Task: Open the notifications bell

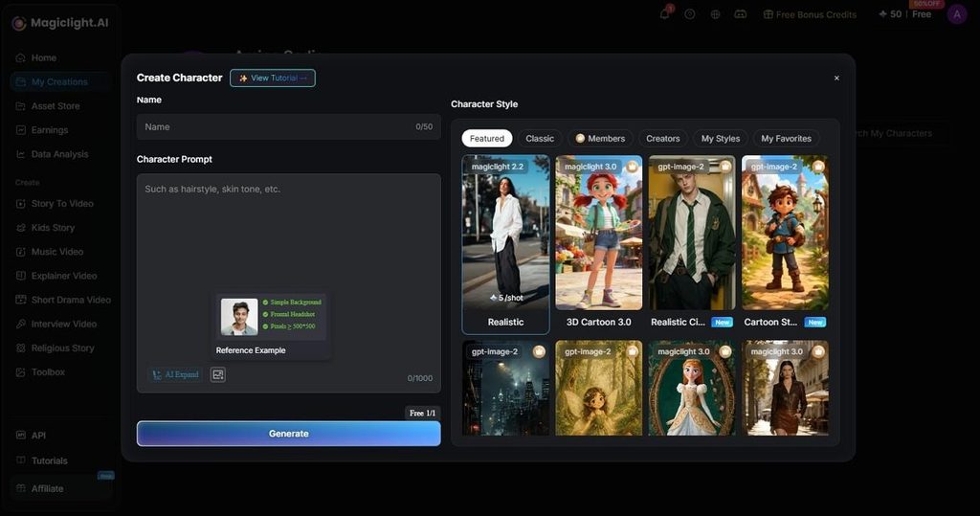Action: [665, 13]
